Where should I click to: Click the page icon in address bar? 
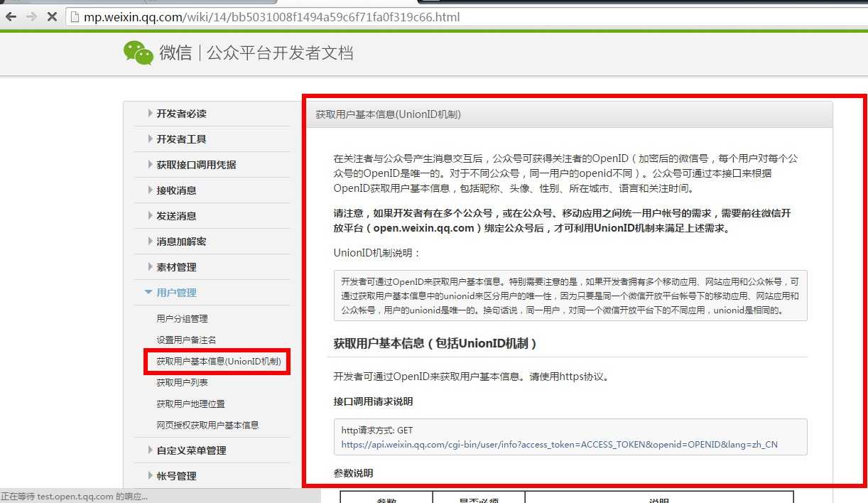tap(74, 17)
